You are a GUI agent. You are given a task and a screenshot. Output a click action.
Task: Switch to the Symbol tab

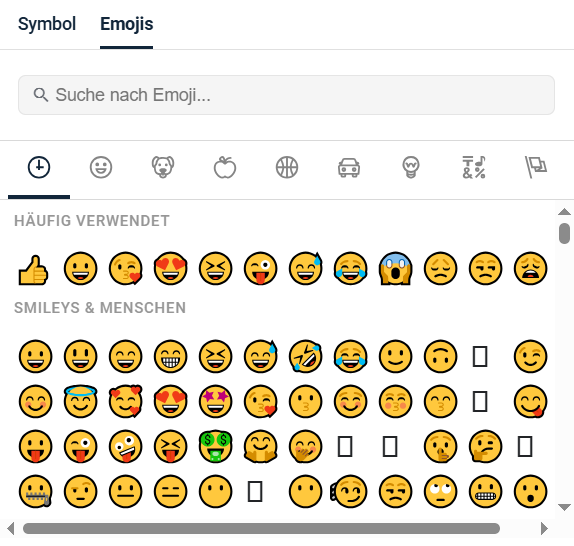47,24
